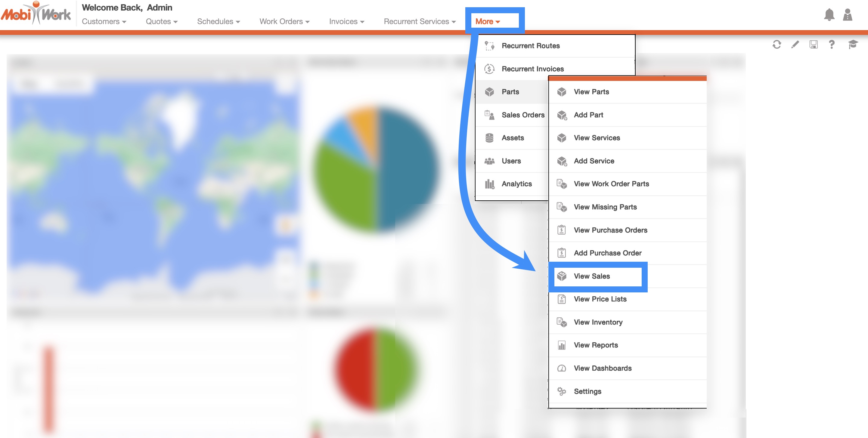The image size is (868, 438).
Task: Open View Inventory menu item
Action: point(598,322)
